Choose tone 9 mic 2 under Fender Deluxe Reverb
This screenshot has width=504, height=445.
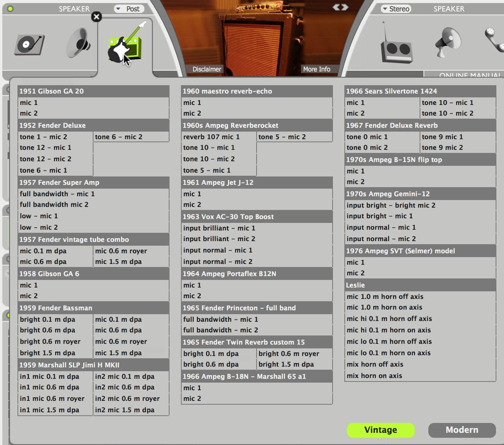point(458,148)
